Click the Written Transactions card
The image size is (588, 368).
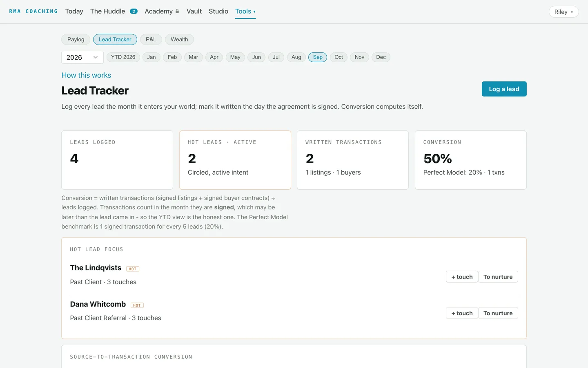pos(353,160)
